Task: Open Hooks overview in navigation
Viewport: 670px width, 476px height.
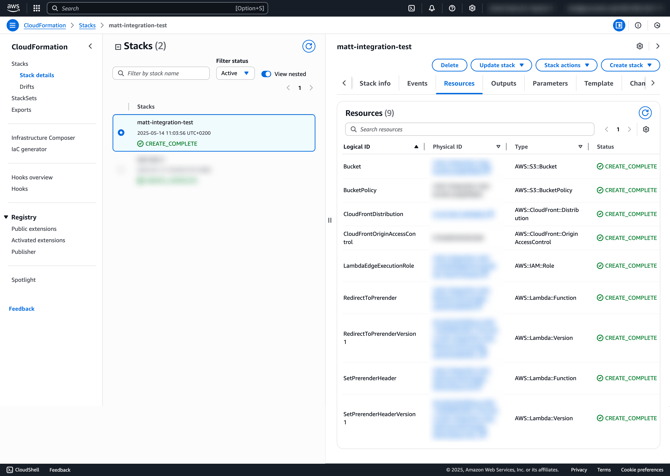Action: [x=32, y=177]
